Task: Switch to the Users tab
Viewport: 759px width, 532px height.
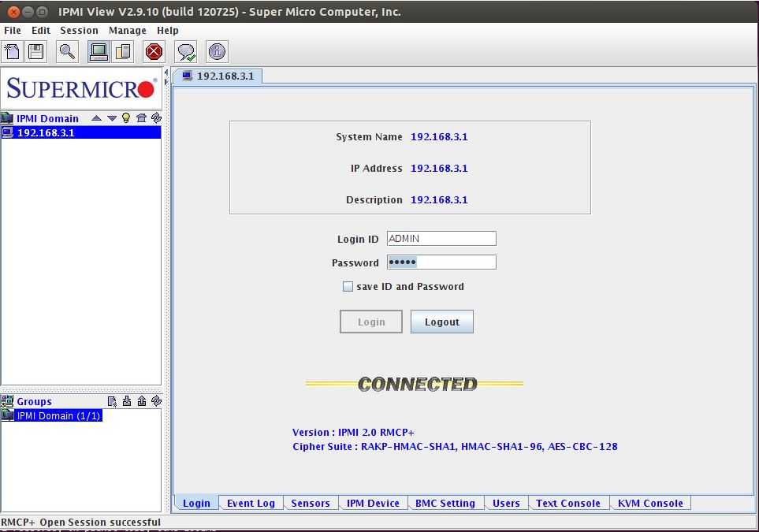Action: [x=506, y=503]
